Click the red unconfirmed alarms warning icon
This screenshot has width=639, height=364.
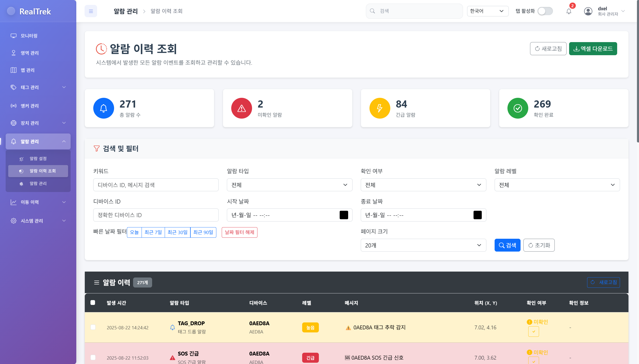coord(241,108)
